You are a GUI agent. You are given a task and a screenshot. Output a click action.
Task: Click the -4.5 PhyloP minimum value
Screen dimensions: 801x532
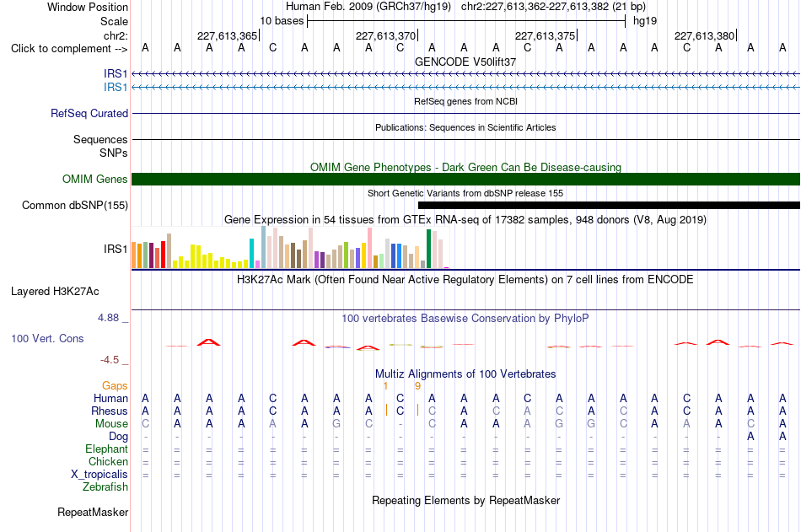pyautogui.click(x=110, y=360)
